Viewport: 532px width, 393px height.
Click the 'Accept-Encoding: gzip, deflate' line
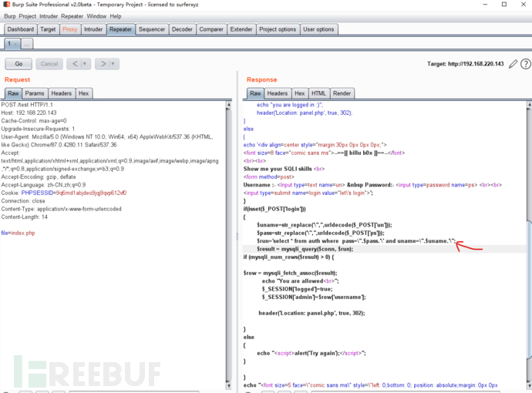point(39,177)
